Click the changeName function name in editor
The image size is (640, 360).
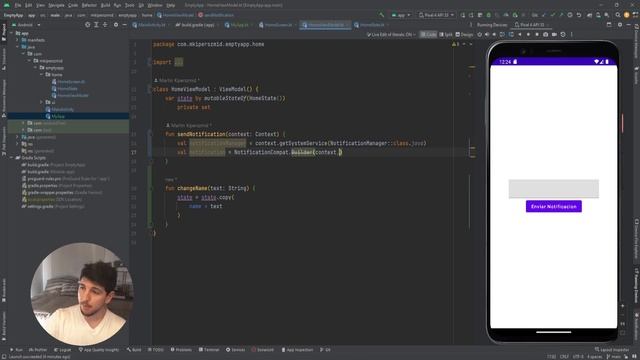click(x=193, y=189)
